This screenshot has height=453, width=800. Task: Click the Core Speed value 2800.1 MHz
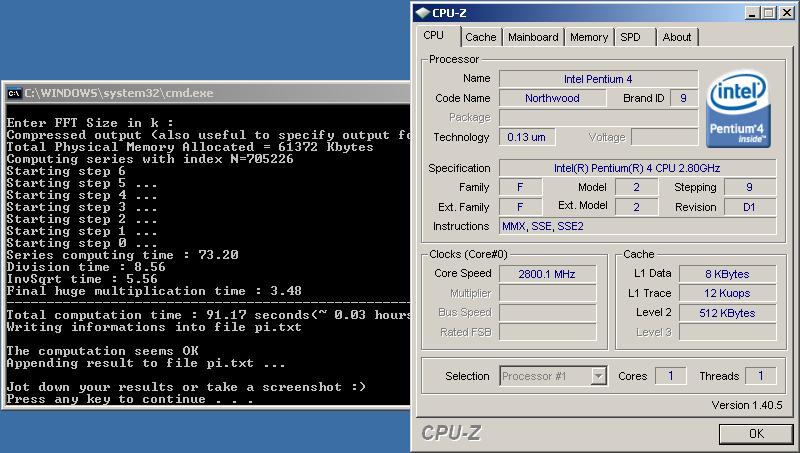coord(547,274)
